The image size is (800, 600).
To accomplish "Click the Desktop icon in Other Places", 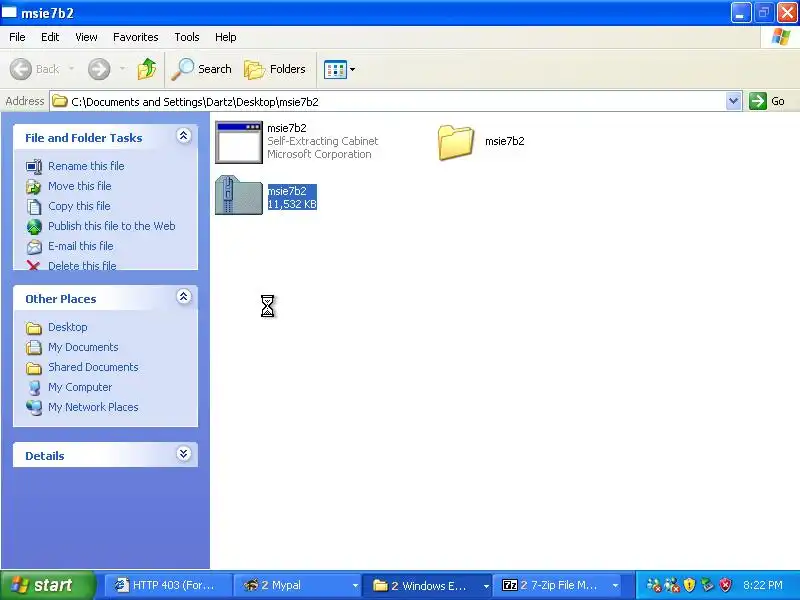I will (x=34, y=328).
